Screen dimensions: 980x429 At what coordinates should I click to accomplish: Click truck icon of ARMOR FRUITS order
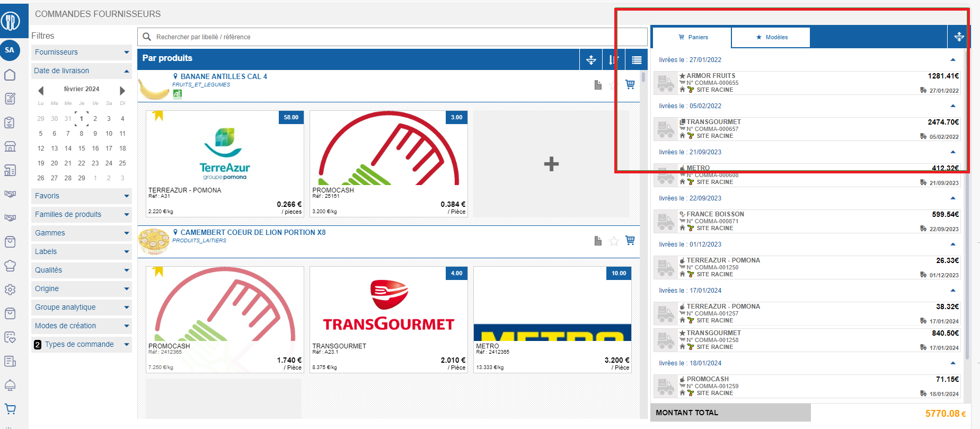(x=666, y=83)
